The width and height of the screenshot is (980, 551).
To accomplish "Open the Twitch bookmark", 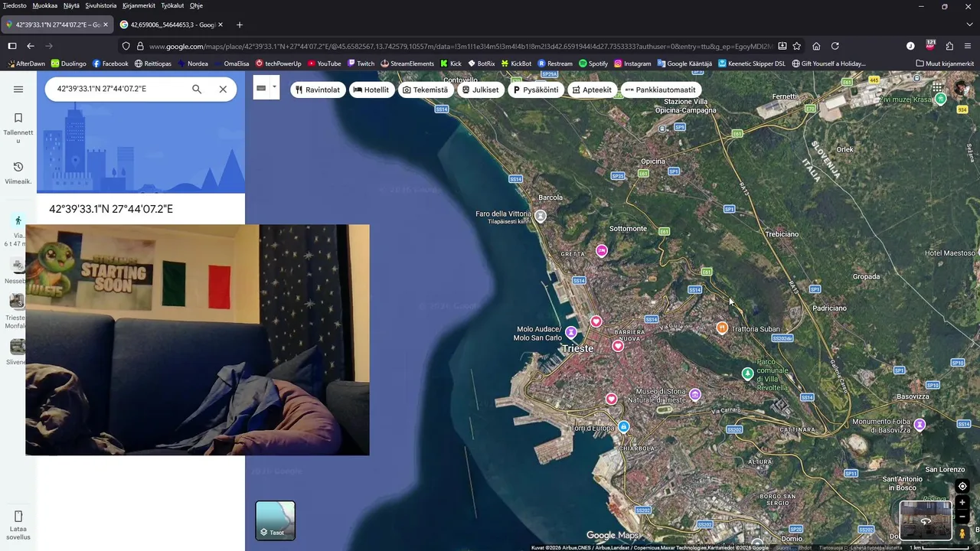I will click(x=361, y=64).
